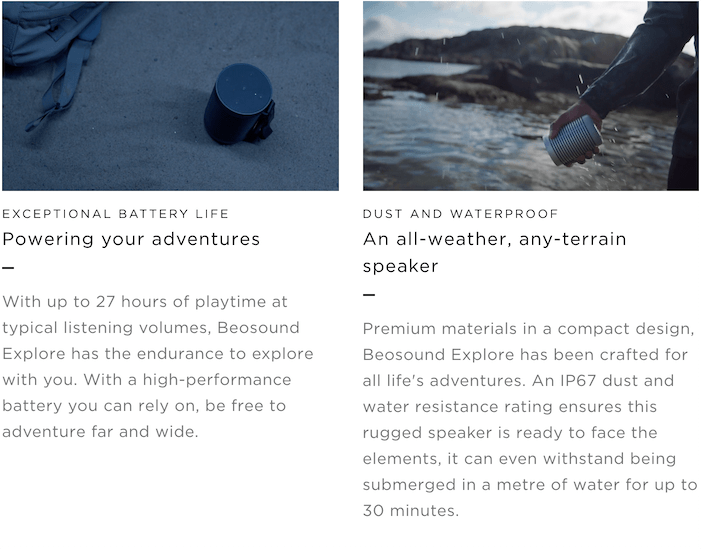Click the 'adventure far and wide.' line
The height and width of the screenshot is (549, 701).
(x=100, y=432)
